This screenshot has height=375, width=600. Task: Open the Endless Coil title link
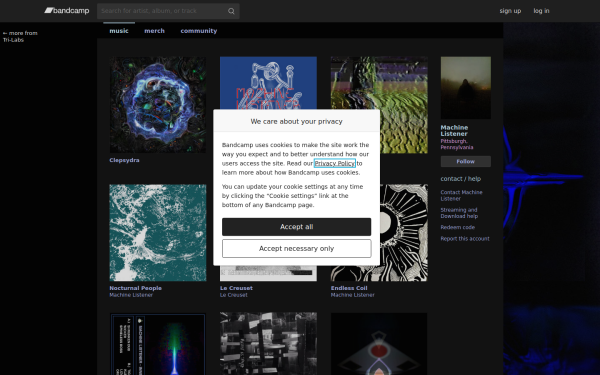click(349, 288)
